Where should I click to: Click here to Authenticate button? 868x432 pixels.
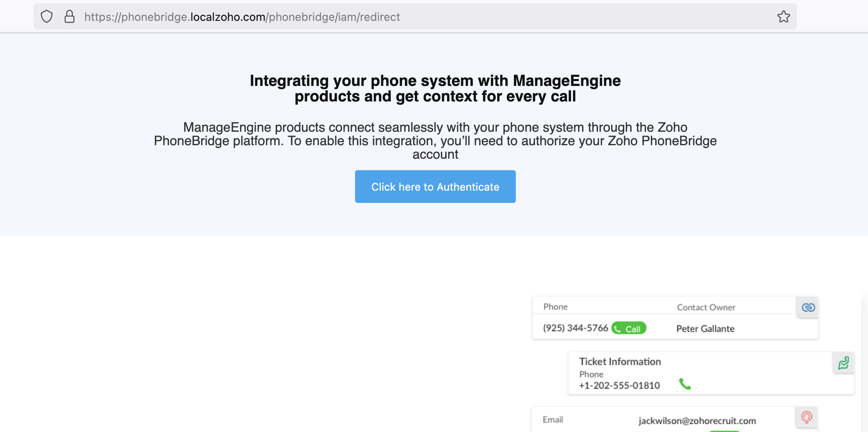[435, 187]
